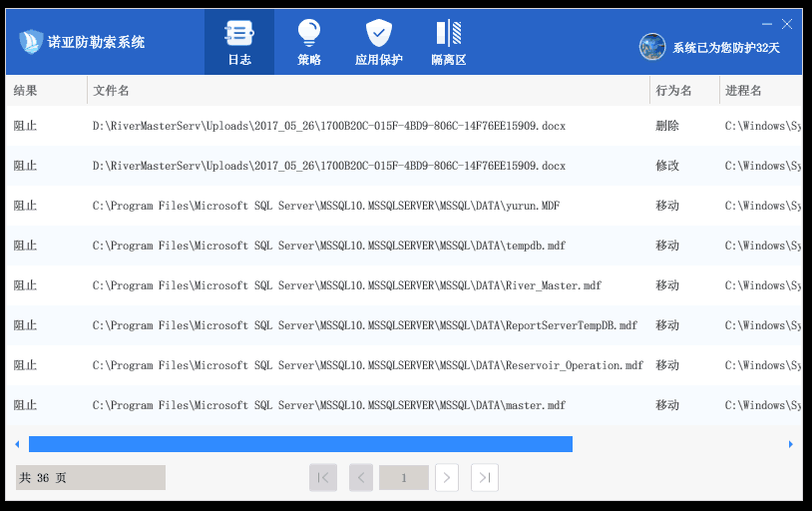The width and height of the screenshot is (812, 511).
Task: Jump to the first page
Action: [323, 477]
